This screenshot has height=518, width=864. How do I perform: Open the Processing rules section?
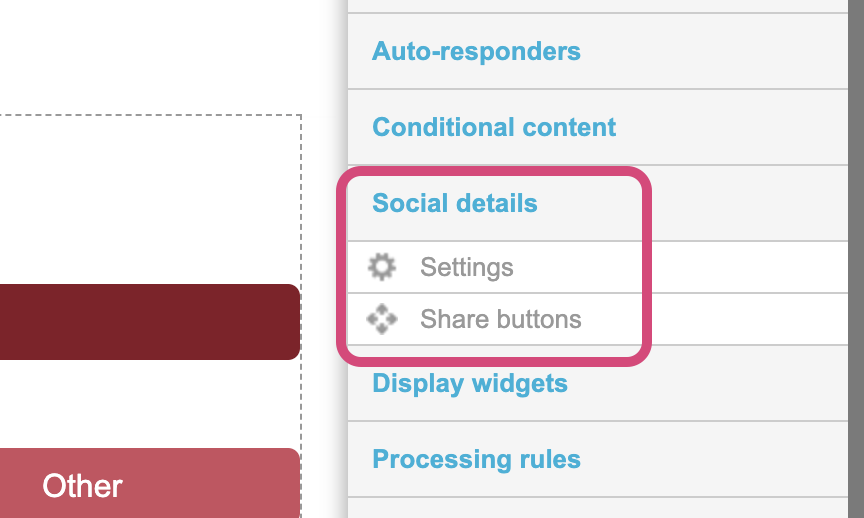point(476,460)
